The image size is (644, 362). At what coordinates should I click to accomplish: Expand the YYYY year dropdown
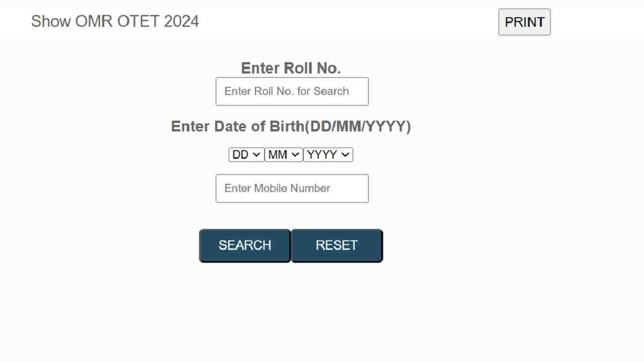click(328, 155)
